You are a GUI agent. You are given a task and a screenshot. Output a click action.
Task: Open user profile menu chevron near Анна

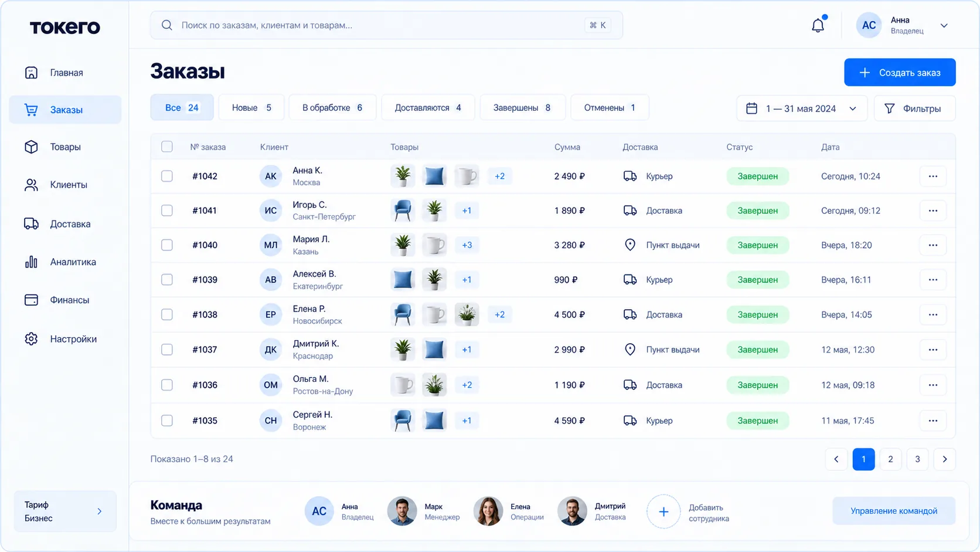pyautogui.click(x=944, y=25)
